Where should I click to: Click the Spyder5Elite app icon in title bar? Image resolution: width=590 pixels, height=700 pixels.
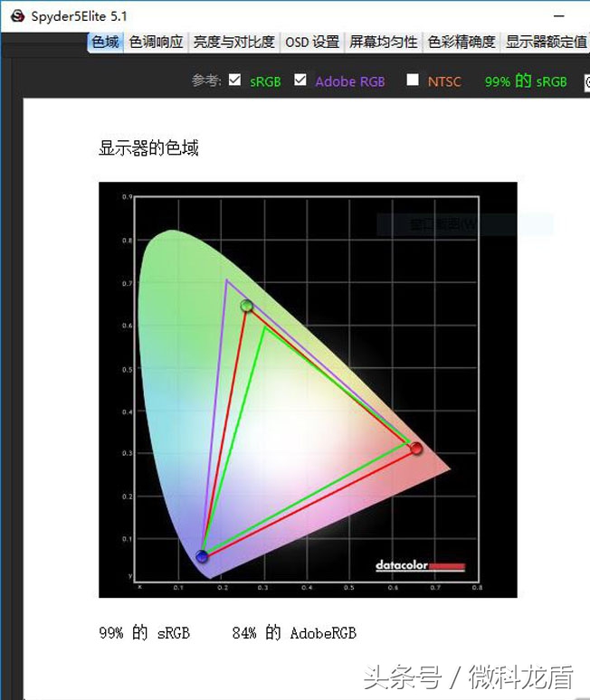17,16
